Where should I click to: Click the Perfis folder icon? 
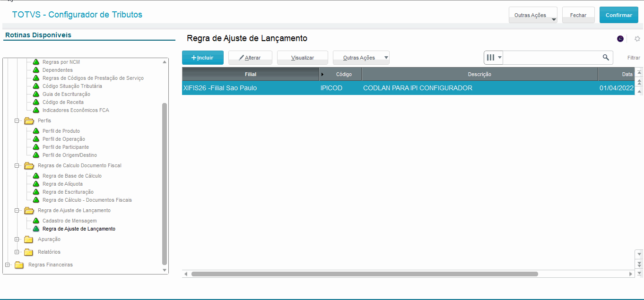tap(29, 120)
